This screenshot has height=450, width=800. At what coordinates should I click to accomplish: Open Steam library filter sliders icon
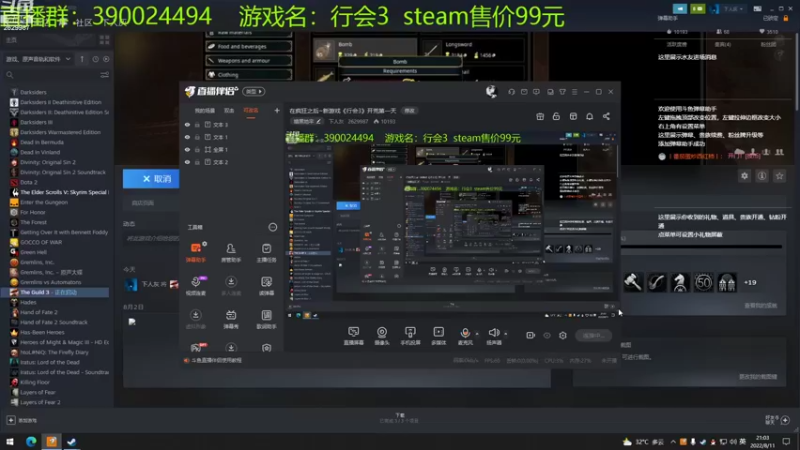pyautogui.click(x=105, y=75)
